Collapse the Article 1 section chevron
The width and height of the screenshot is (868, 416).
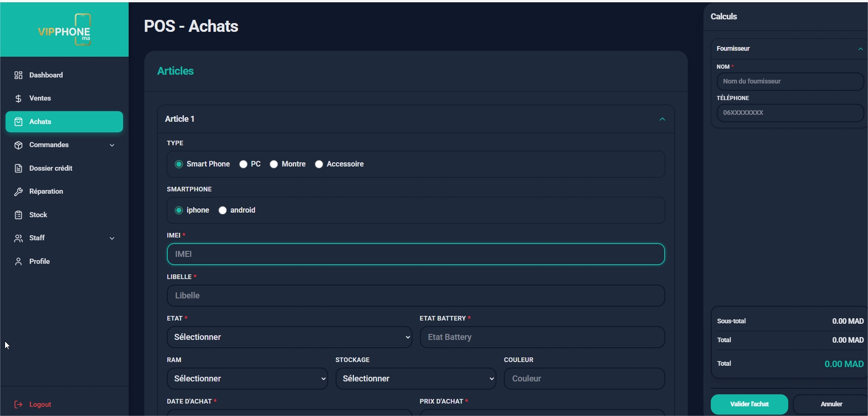(x=662, y=119)
